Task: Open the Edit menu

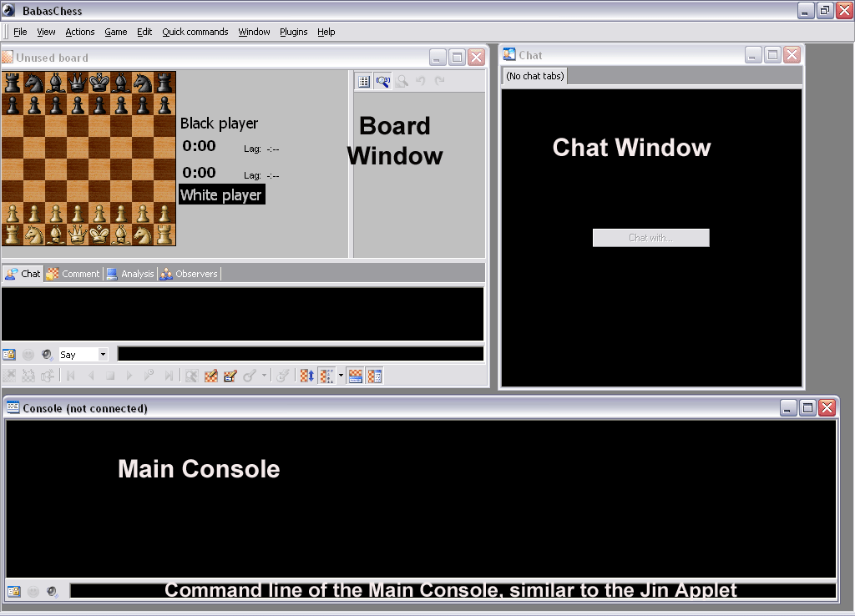Action: coord(144,32)
